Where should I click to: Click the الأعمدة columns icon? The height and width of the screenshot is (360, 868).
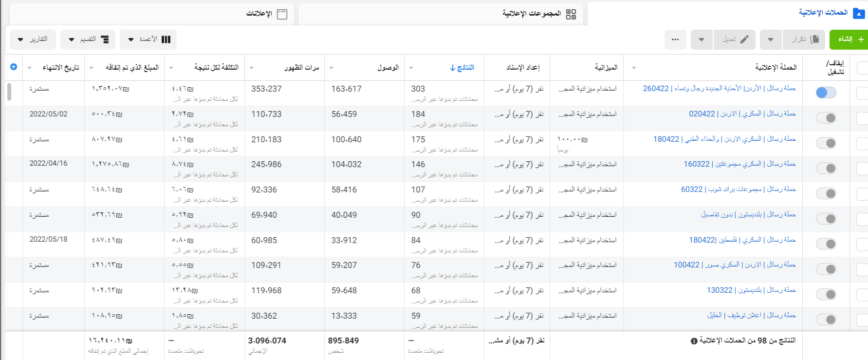pyautogui.click(x=166, y=39)
